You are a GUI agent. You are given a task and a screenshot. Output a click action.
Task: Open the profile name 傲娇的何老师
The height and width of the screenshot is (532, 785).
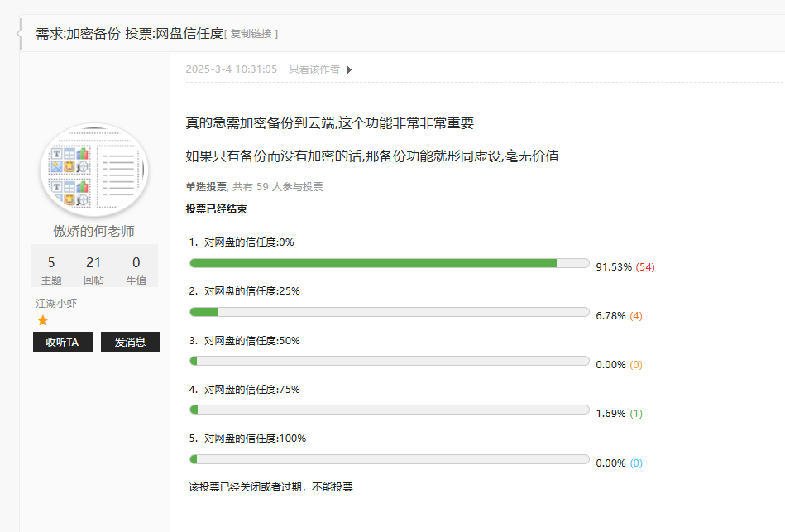coord(94,231)
